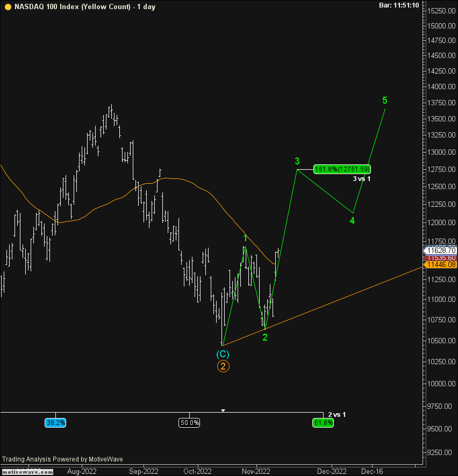Click the Oct-2022 date axis label
This screenshot has width=458, height=476.
[x=197, y=472]
